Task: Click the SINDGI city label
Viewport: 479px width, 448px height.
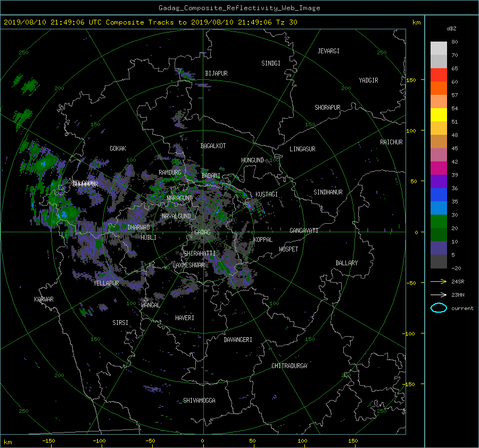Action: [271, 63]
